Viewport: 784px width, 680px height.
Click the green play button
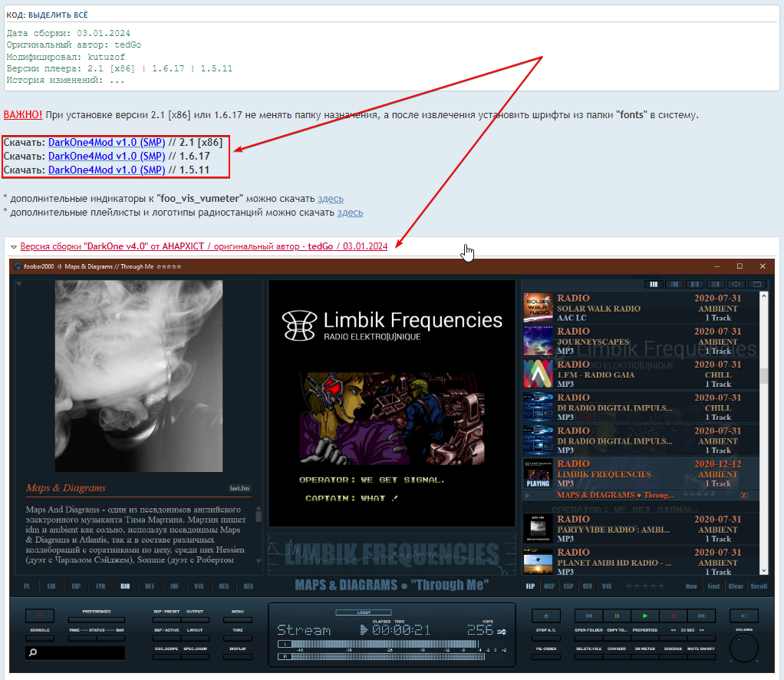pos(645,616)
